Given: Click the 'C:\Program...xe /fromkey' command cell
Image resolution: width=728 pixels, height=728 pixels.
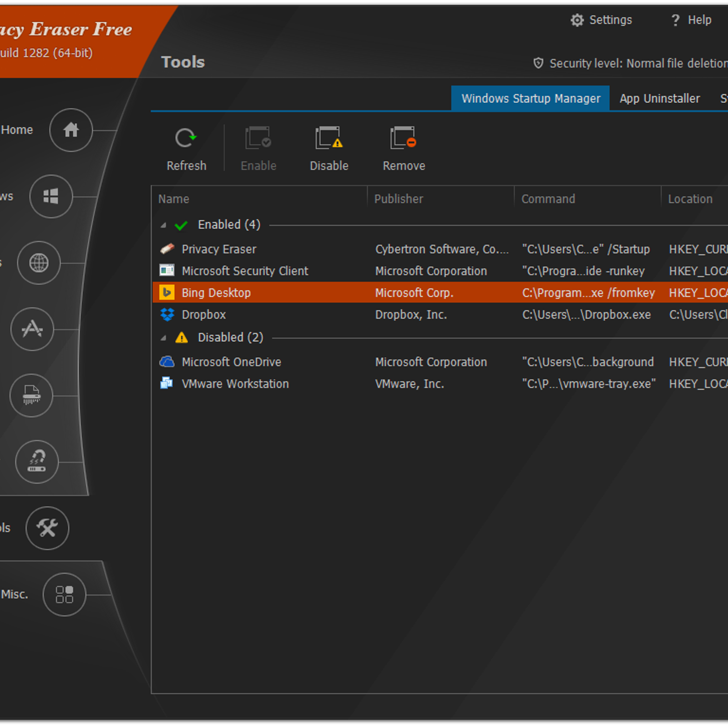Looking at the screenshot, I should click(588, 293).
